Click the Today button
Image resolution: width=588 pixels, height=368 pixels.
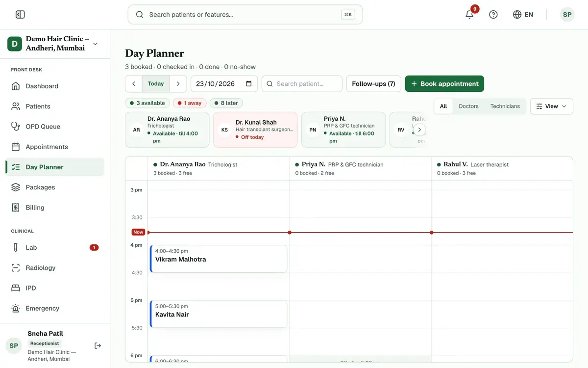pyautogui.click(x=156, y=84)
